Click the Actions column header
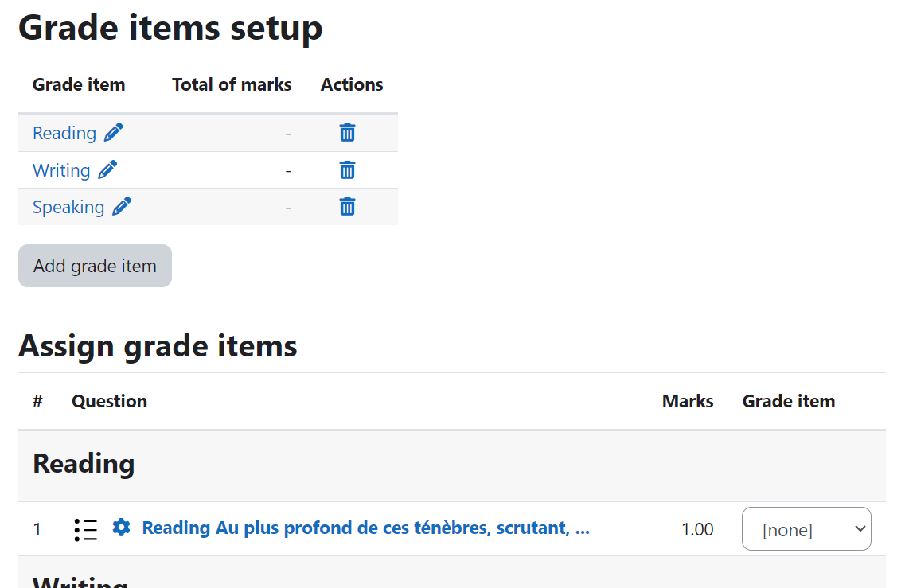This screenshot has height=588, width=905. (x=352, y=85)
